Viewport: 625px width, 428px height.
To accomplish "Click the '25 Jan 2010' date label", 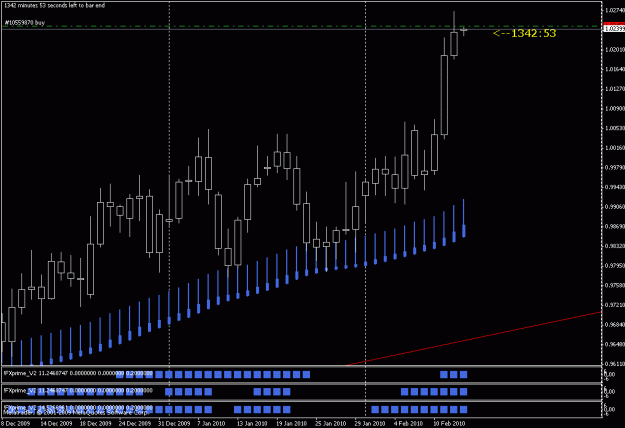I will [330, 423].
